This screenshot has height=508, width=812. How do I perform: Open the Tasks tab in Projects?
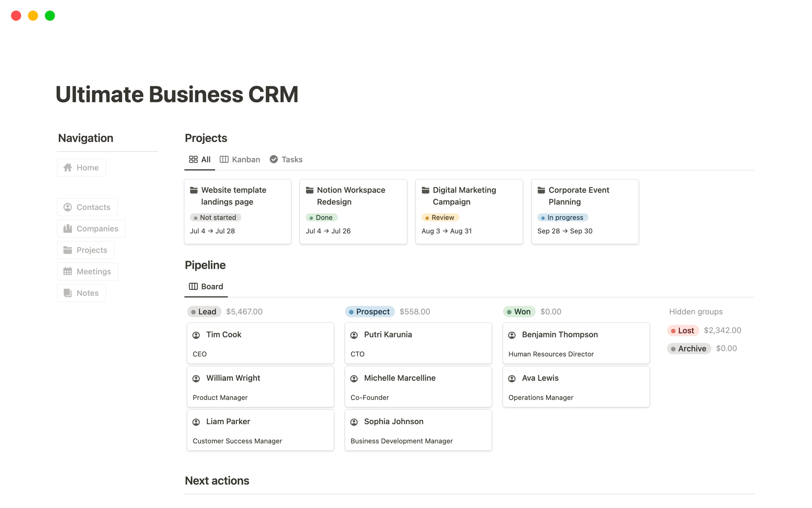click(286, 160)
